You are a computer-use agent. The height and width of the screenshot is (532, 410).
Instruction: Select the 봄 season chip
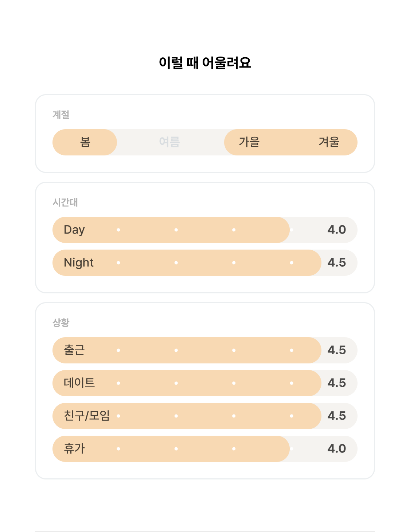coord(85,142)
